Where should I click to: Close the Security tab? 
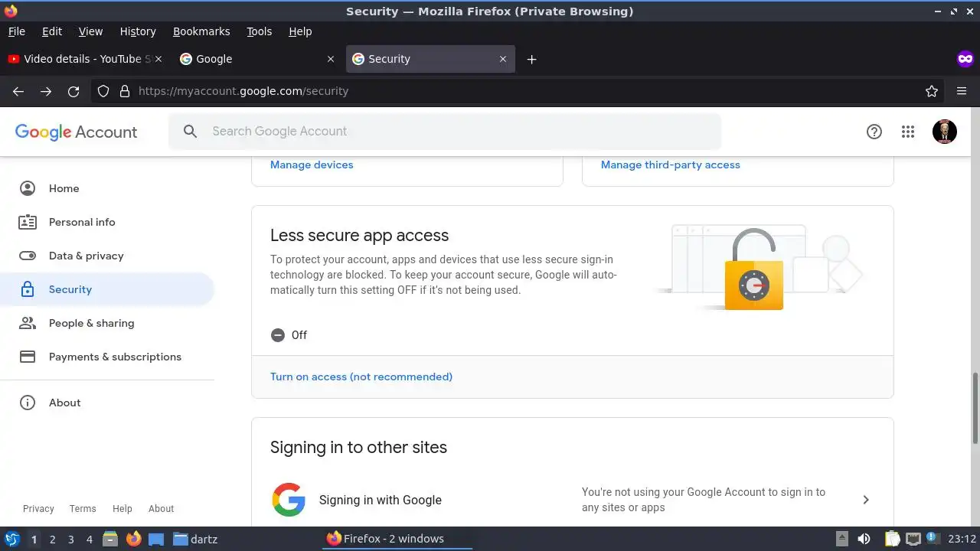coord(503,59)
